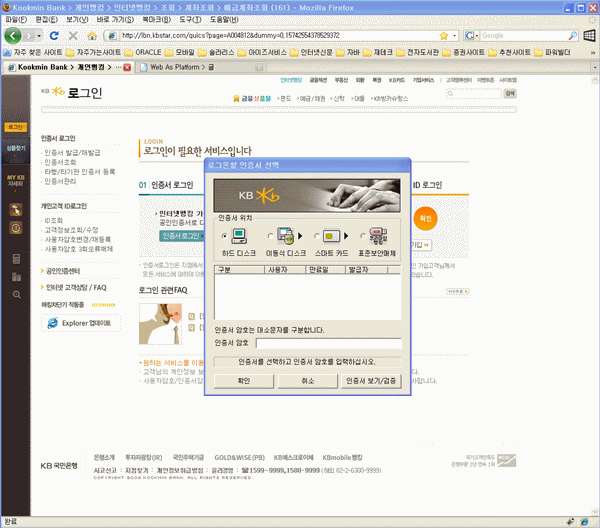600x528 pixels.
Task: Open the 자바 bookmarks folder
Action: 348,52
